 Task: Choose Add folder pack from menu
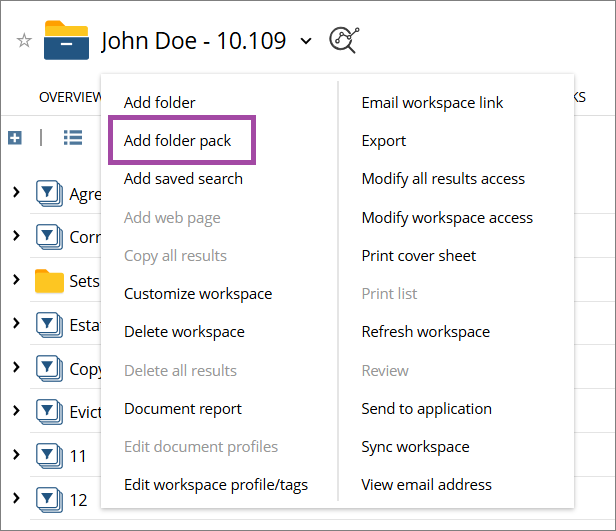tap(178, 141)
